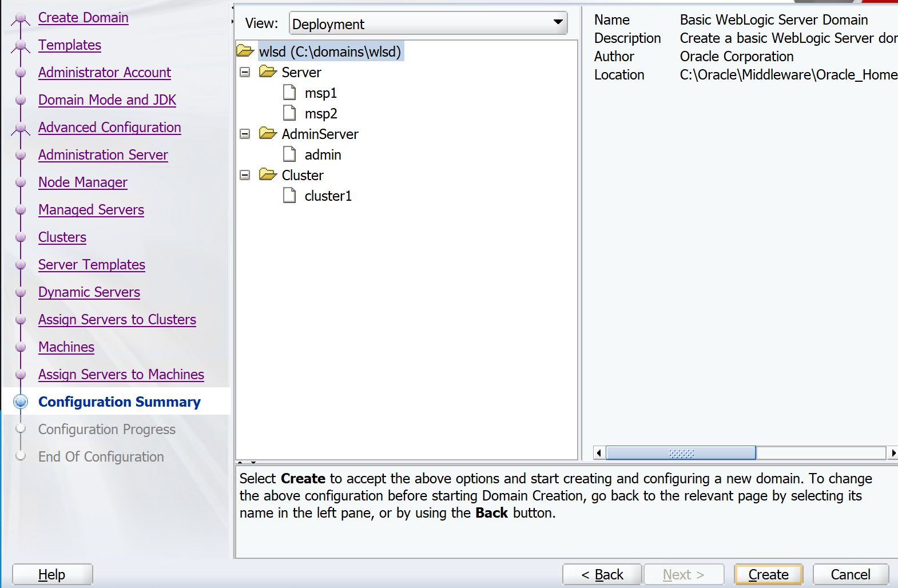Open Managed Servers step
Image resolution: width=898 pixels, height=588 pixels.
91,210
